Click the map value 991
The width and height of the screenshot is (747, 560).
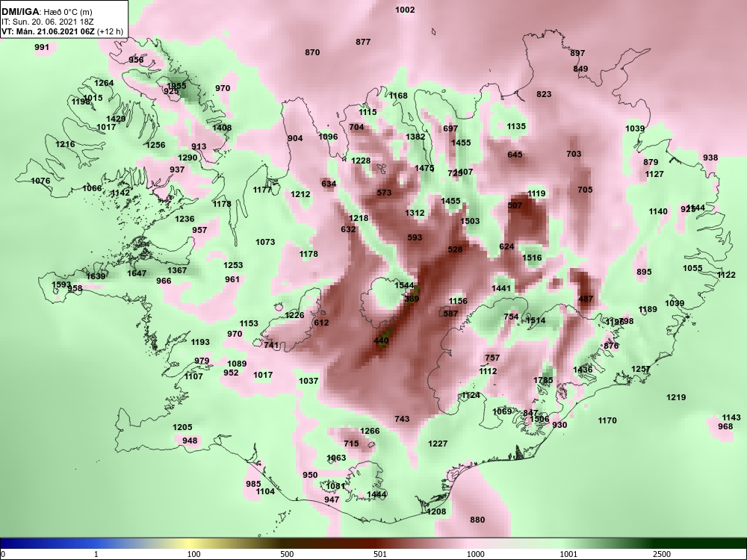coord(42,47)
